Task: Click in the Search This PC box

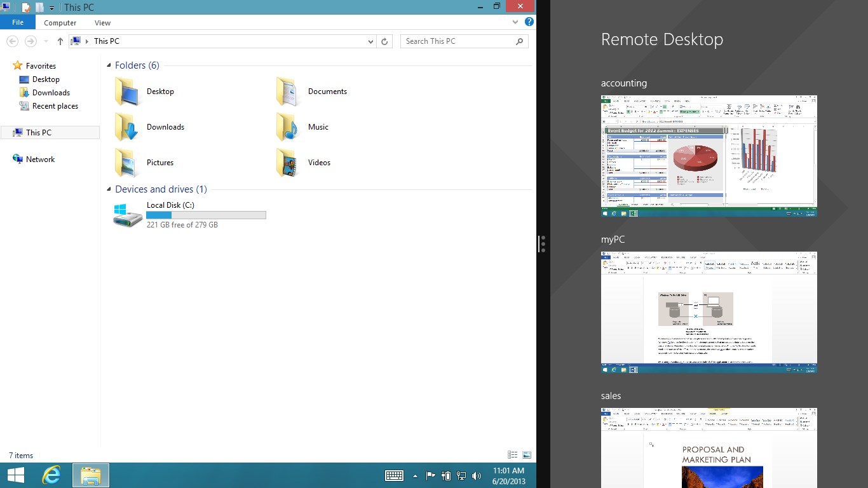Action: (x=458, y=41)
